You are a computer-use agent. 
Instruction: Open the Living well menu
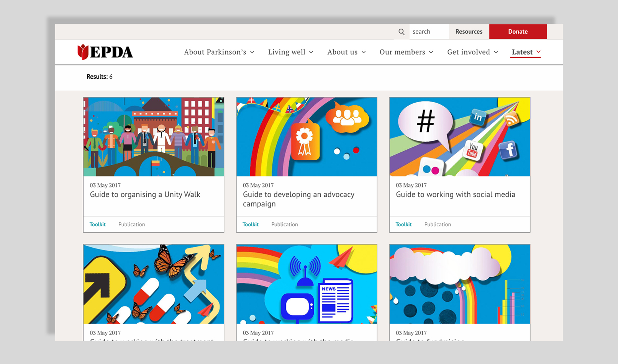coord(291,52)
